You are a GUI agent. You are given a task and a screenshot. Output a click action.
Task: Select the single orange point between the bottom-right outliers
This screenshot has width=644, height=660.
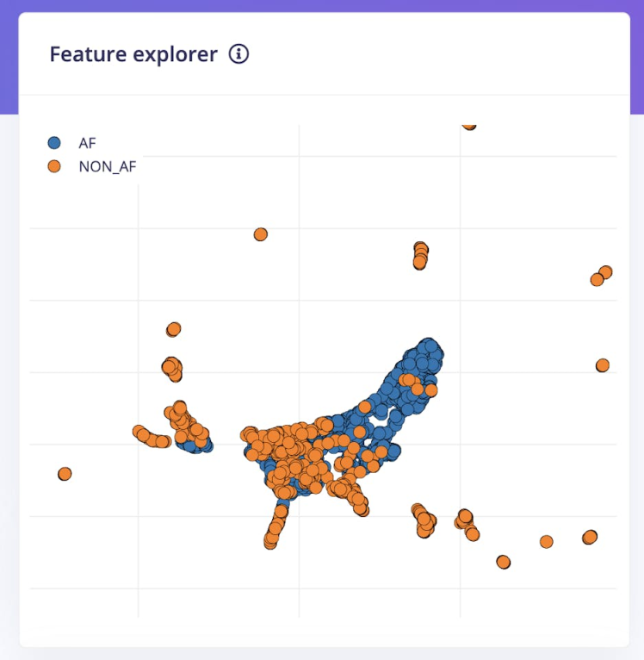[x=546, y=541]
